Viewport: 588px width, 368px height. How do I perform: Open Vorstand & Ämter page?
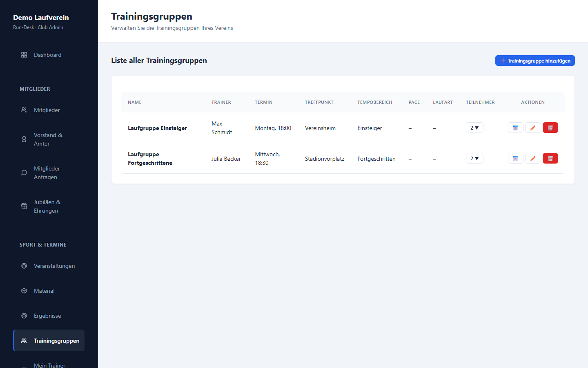pyautogui.click(x=49, y=139)
